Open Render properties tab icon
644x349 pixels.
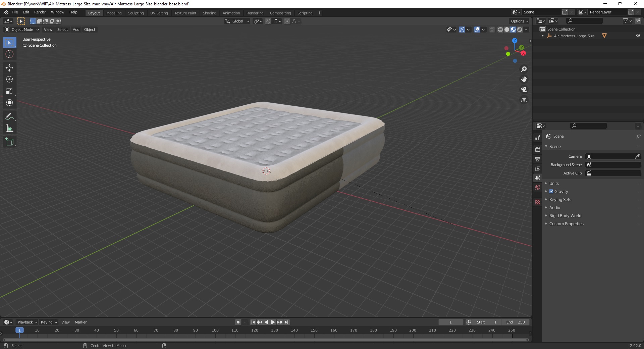(x=538, y=149)
